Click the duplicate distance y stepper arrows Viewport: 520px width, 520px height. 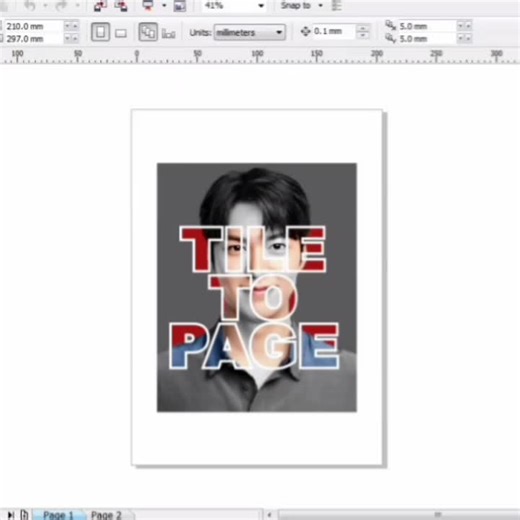pos(464,39)
